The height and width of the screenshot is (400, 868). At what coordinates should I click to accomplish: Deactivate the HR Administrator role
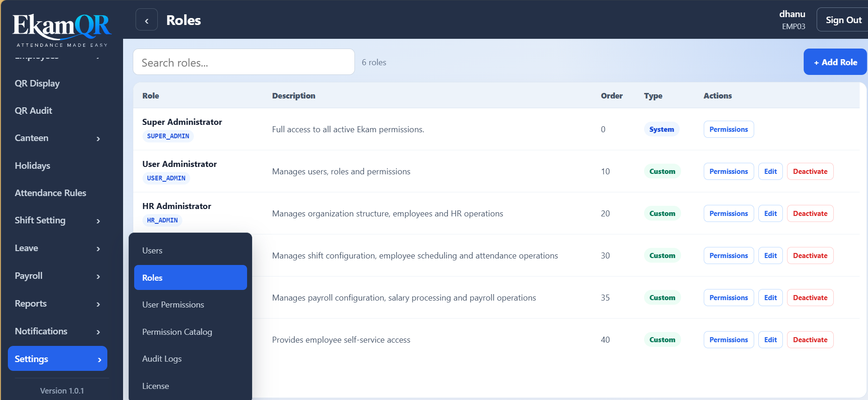810,214
